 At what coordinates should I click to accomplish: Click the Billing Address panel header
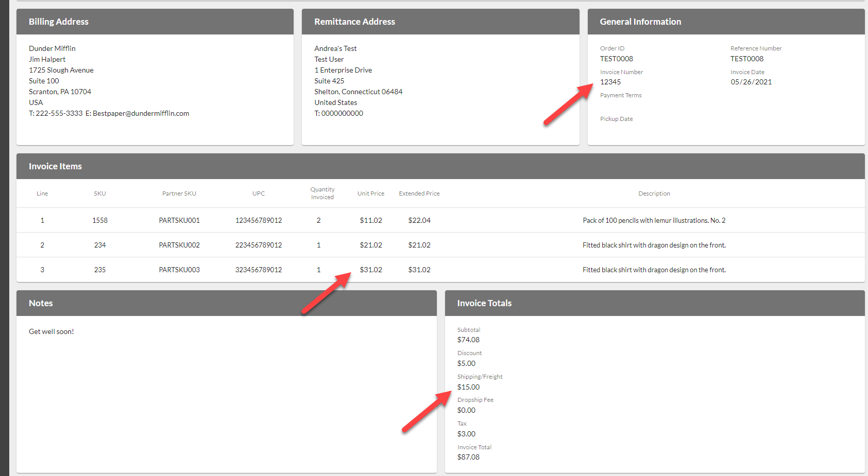tap(59, 22)
